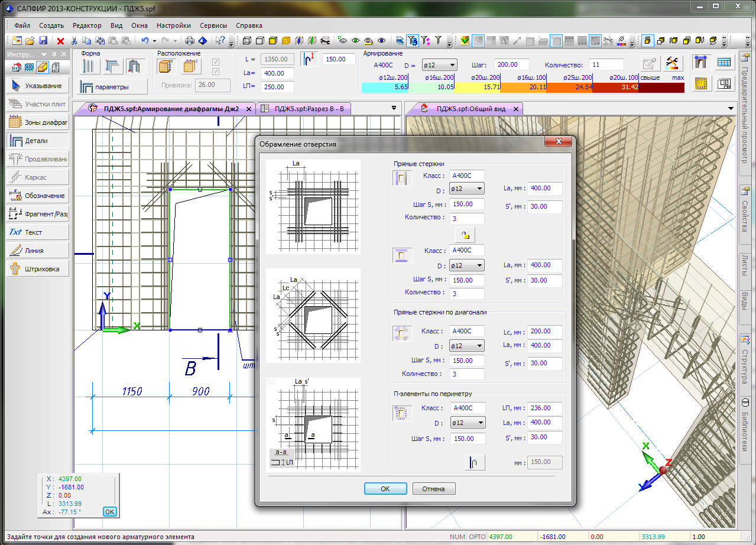Click OK button in Обрамление отверстия dialog
The image size is (756, 545).
[385, 489]
